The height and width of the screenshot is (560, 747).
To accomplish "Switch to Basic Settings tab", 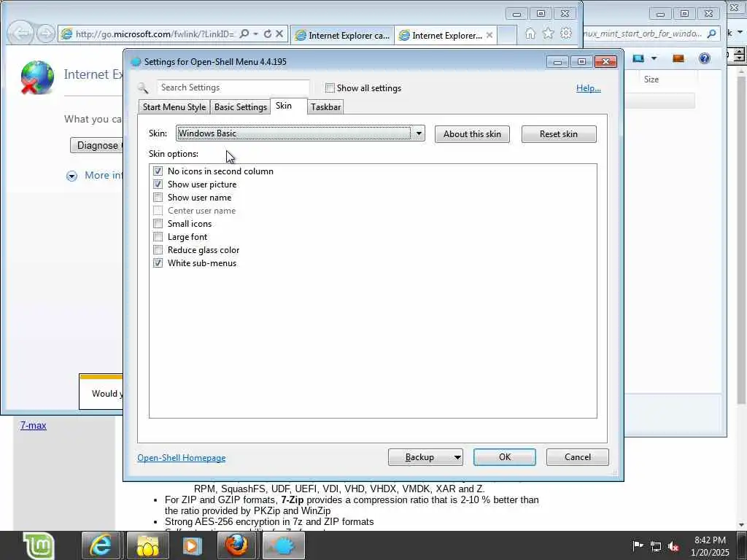I will [x=240, y=107].
